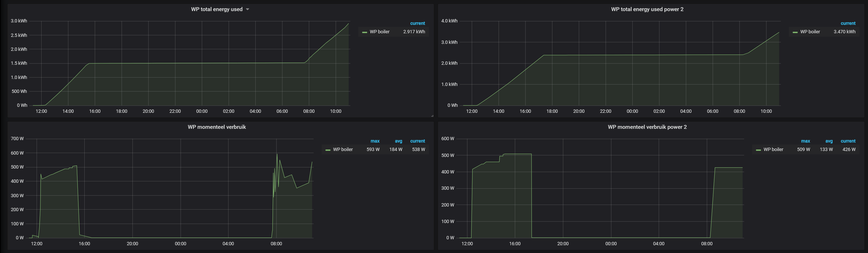Screen dimensions: 868x253
Task: Open the 'WP total energy used power 2' panel title
Action: pyautogui.click(x=647, y=9)
